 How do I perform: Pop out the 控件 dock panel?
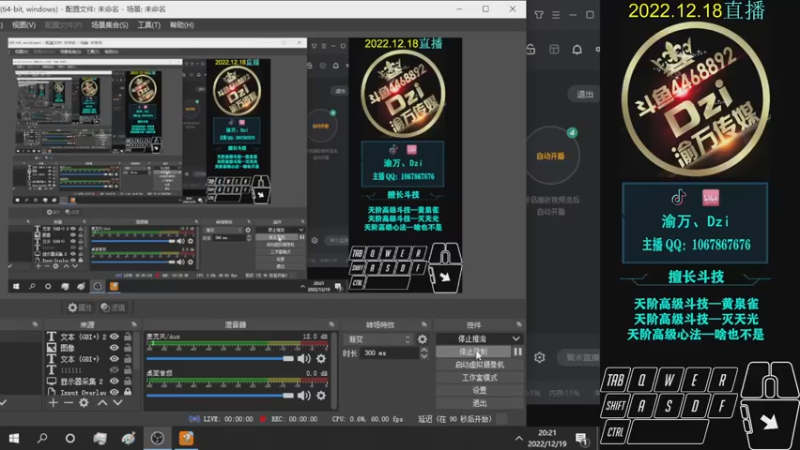519,324
